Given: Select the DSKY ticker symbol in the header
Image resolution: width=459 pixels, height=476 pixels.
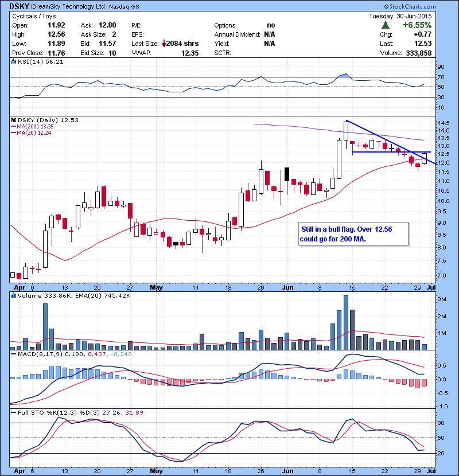Looking at the screenshot, I should 19,6.
